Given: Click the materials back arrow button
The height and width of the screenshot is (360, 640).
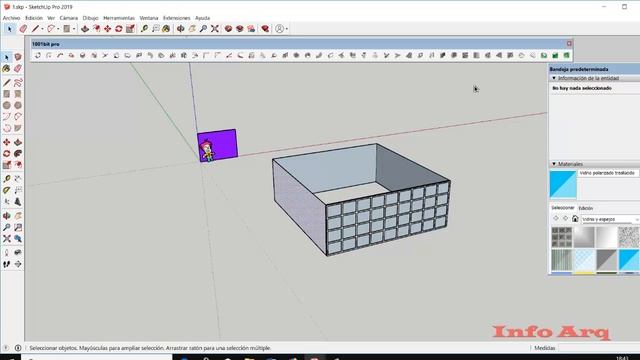Looking at the screenshot, I should pyautogui.click(x=556, y=219).
